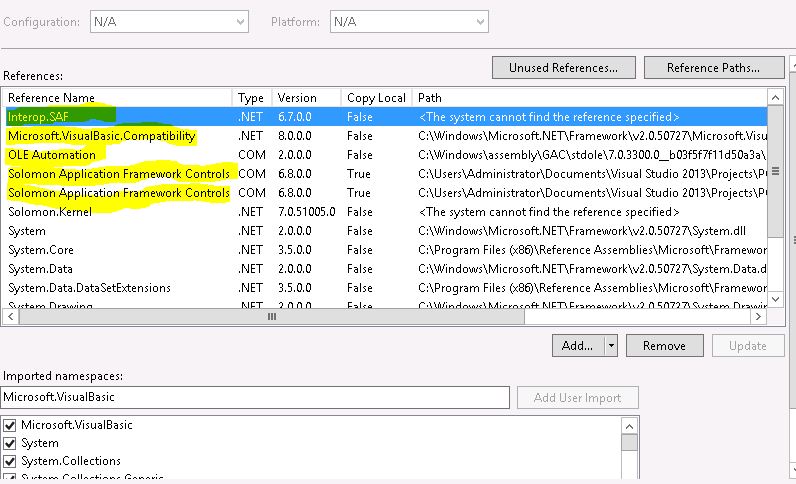Select the System.Data.DataSetExtensions reference
This screenshot has height=484, width=796.
[x=89, y=288]
